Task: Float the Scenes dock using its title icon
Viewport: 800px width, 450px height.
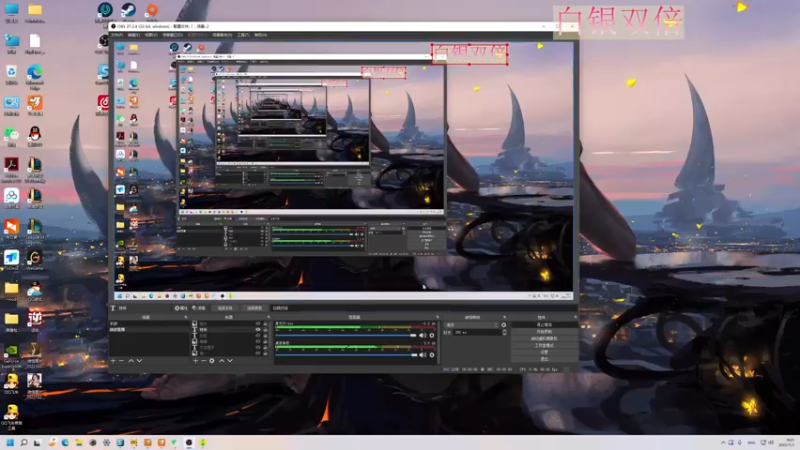Action: click(x=185, y=317)
